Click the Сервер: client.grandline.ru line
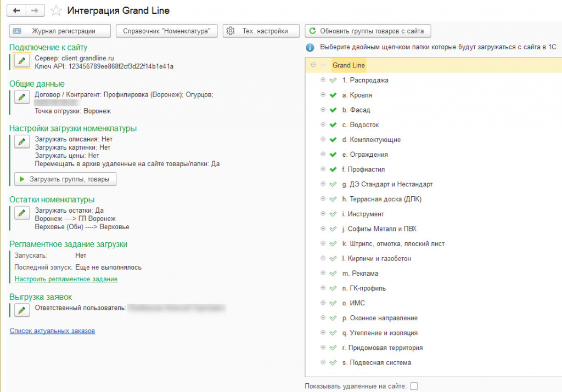This screenshot has height=392, width=562. (x=74, y=58)
